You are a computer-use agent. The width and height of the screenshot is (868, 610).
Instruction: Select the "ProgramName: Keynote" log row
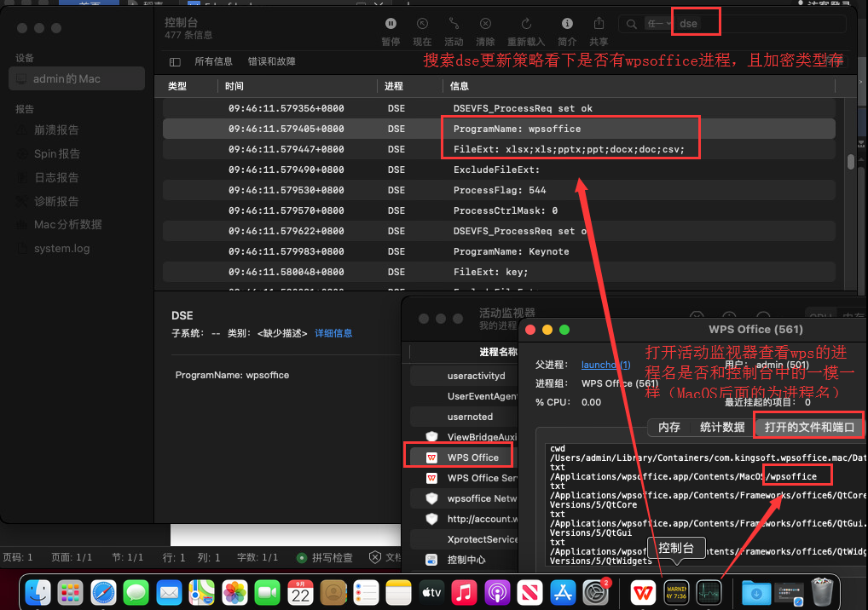(x=499, y=251)
